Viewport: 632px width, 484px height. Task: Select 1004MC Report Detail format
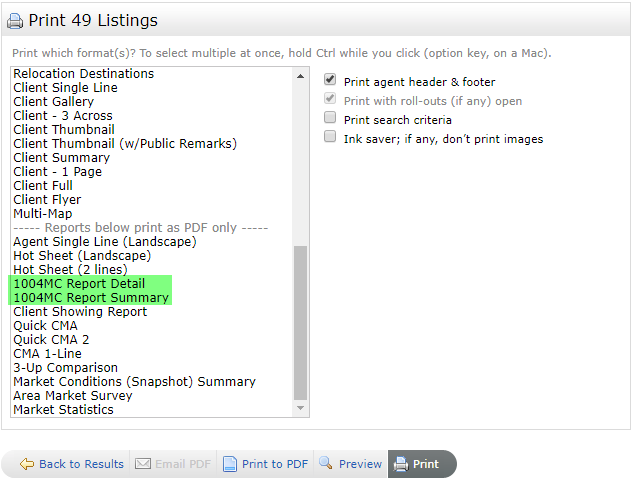coord(79,284)
